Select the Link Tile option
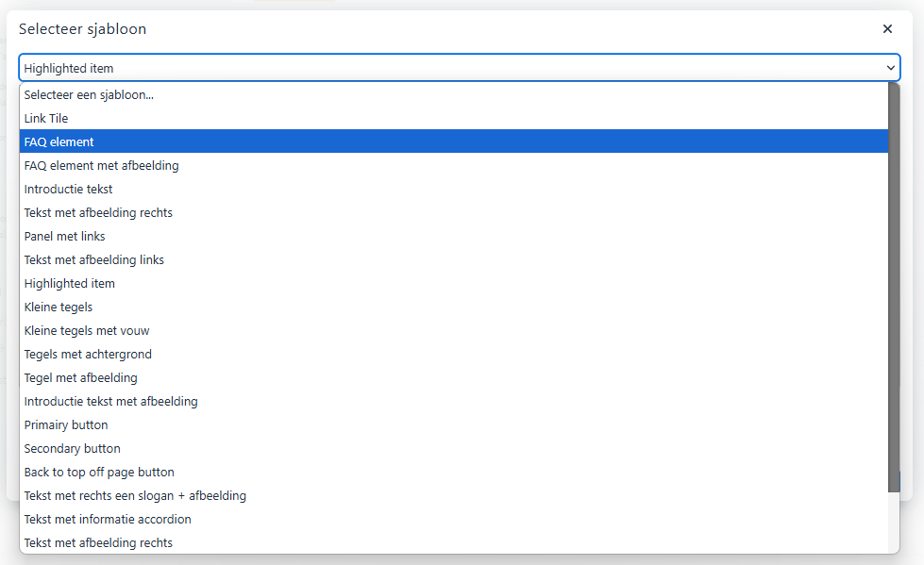This screenshot has width=924, height=565. (x=46, y=118)
